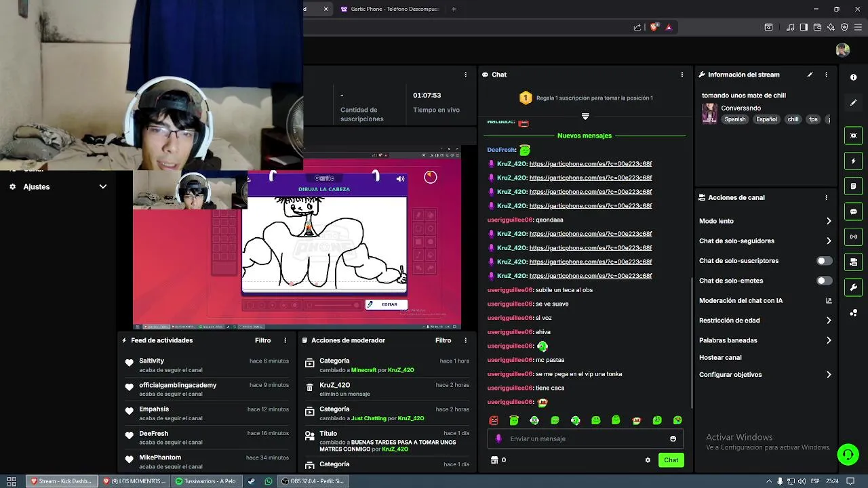Jump to latest chat messages arrow
868x488 pixels.
[x=585, y=117]
